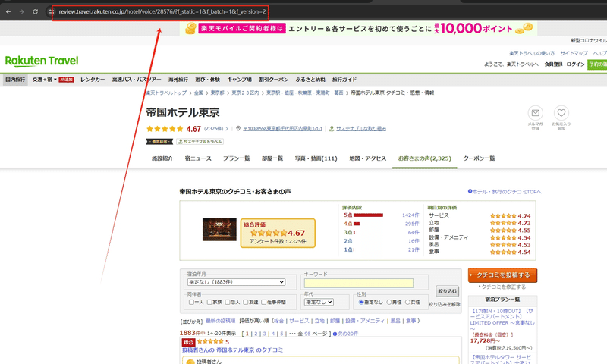607x364 pixels.
Task: Select 国内旅行 in the navigation bar
Action: click(x=15, y=80)
